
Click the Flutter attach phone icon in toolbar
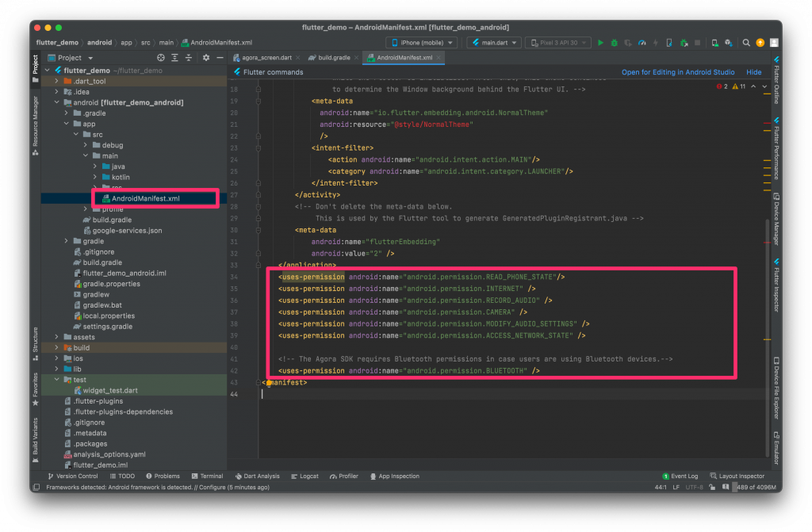click(669, 43)
